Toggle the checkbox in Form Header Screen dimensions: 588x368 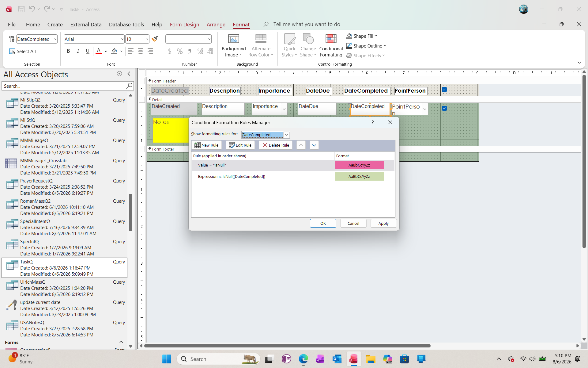[x=444, y=90]
